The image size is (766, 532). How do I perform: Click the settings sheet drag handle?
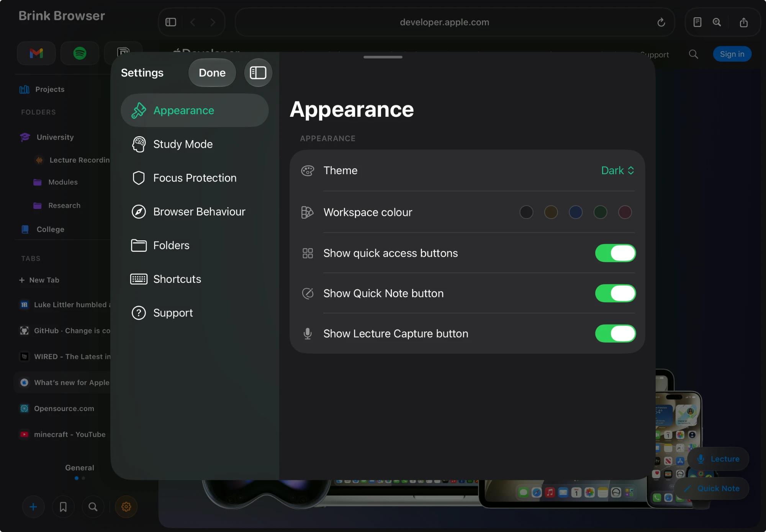click(x=383, y=57)
